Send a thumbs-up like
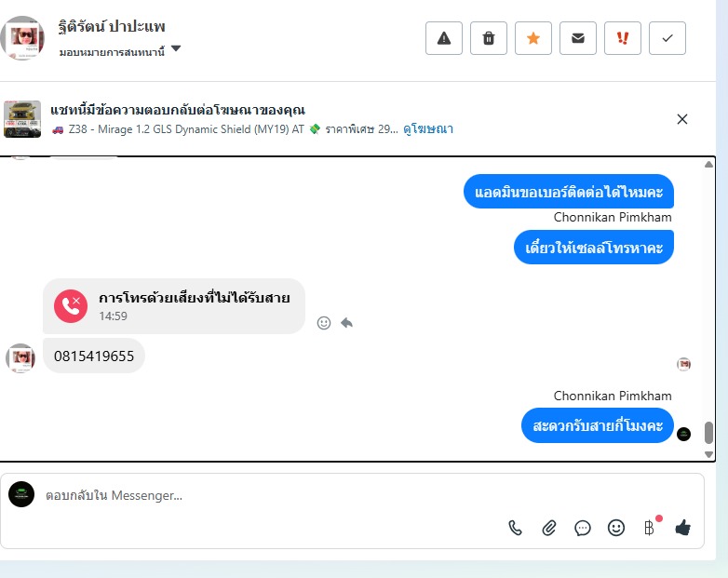 683,528
